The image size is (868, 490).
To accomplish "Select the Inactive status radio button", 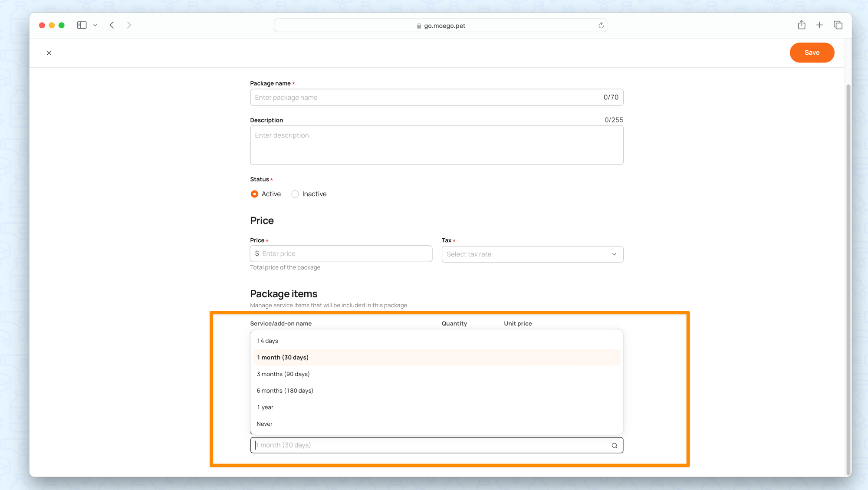I will tap(295, 194).
